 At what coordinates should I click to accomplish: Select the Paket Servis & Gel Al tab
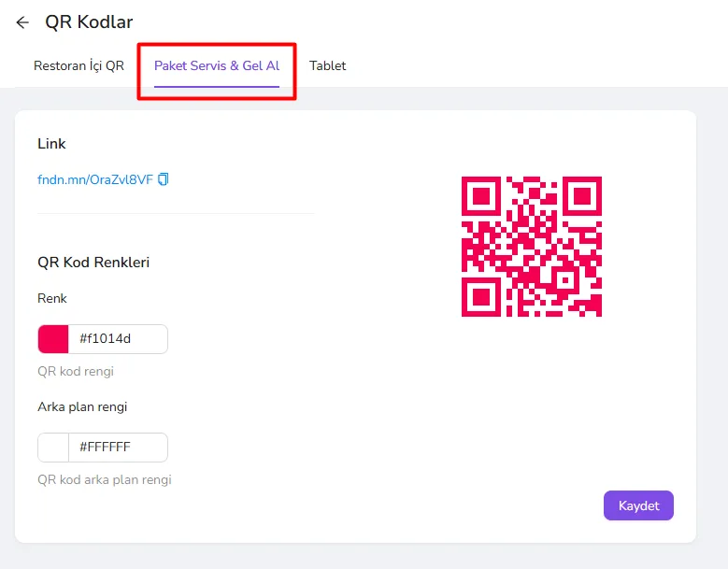(x=217, y=66)
